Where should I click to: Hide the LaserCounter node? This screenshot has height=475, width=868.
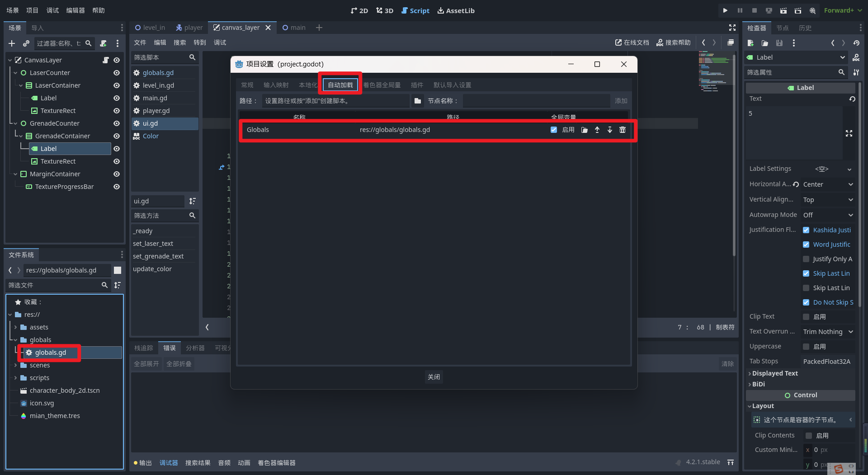[117, 73]
